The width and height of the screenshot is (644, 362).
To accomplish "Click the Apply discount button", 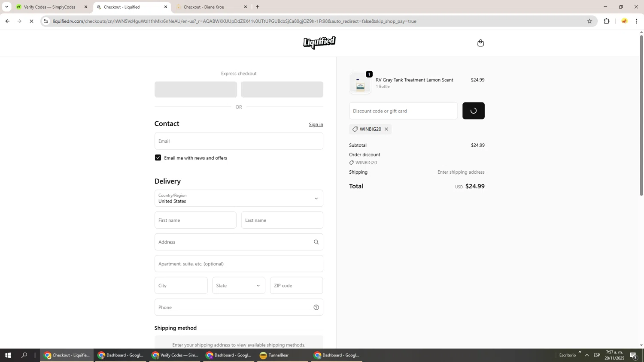I will [474, 111].
